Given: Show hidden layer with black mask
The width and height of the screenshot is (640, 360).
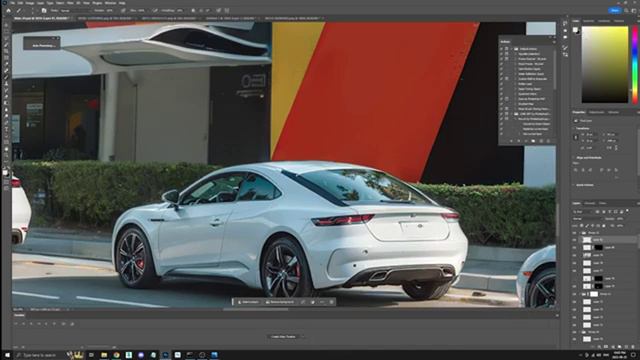Looking at the screenshot, I should click(575, 278).
